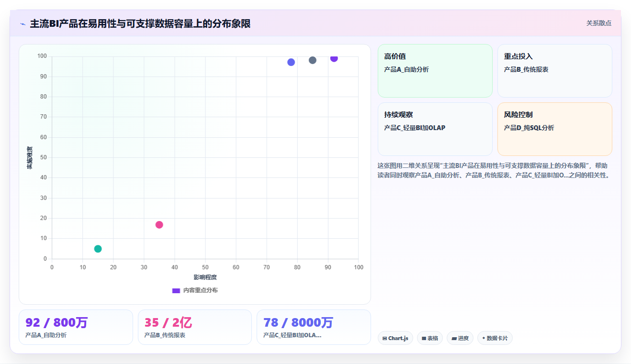Click the 35 / 2亿 stat card

(x=195, y=327)
